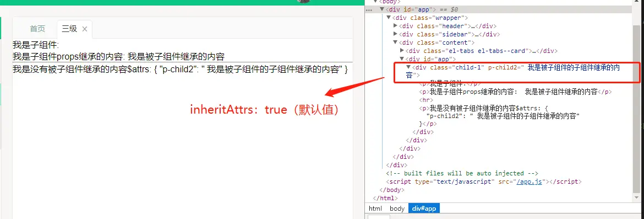The width and height of the screenshot is (644, 219).
Task: Close the 三级 tab
Action: [85, 29]
